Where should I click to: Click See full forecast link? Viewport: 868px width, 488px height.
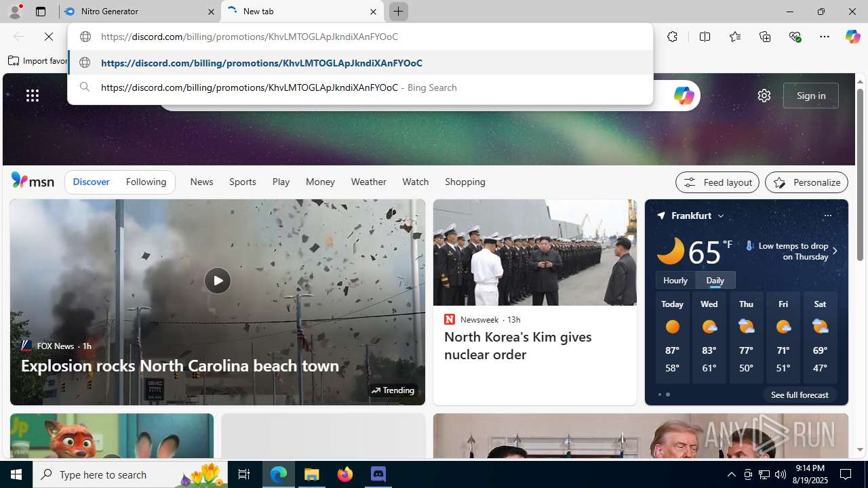coord(800,394)
